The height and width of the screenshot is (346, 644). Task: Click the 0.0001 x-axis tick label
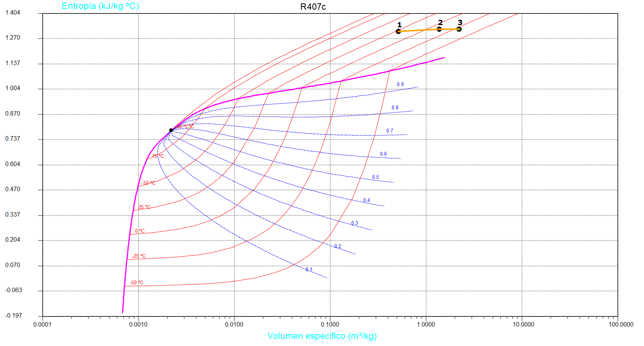(x=42, y=324)
